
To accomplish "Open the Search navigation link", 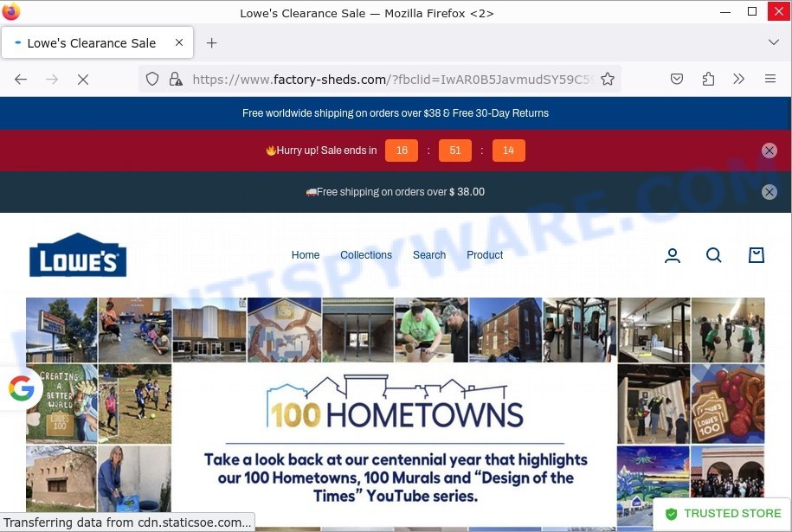I will point(428,255).
